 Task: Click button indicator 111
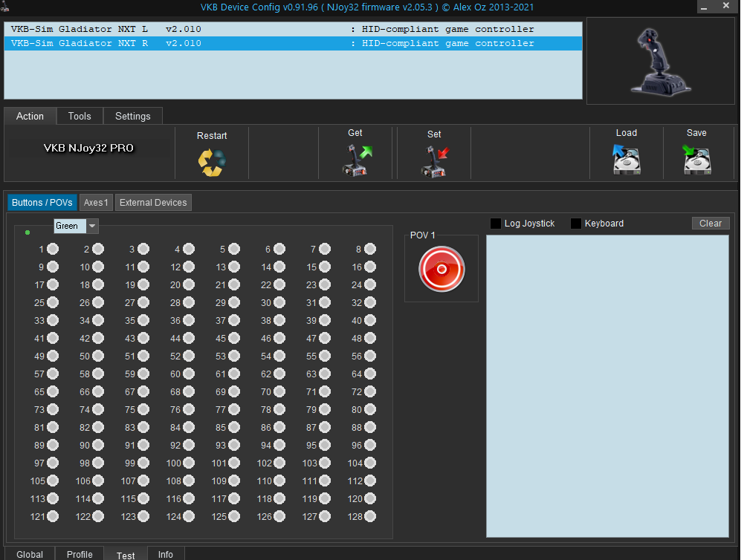click(x=325, y=481)
